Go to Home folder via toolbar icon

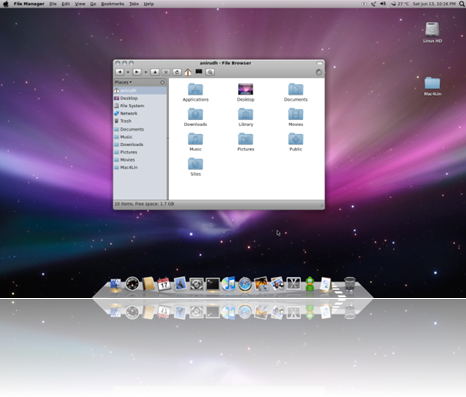pyautogui.click(x=188, y=72)
